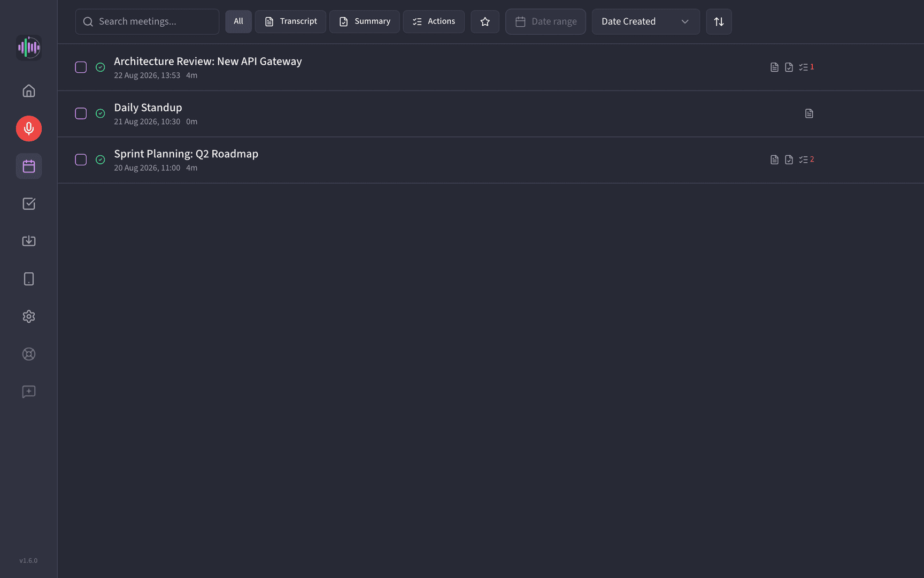Expand the Date Created sort dropdown
The image size is (924, 578).
pyautogui.click(x=645, y=21)
